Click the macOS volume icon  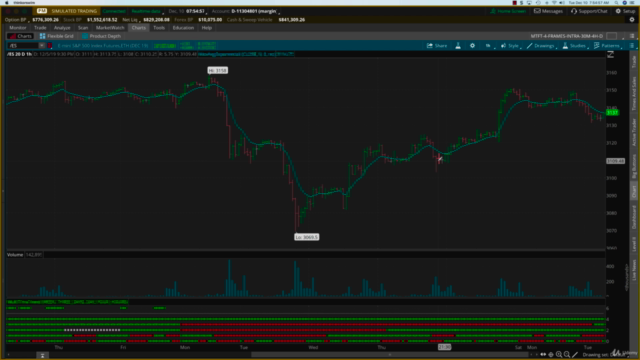pos(562,2)
